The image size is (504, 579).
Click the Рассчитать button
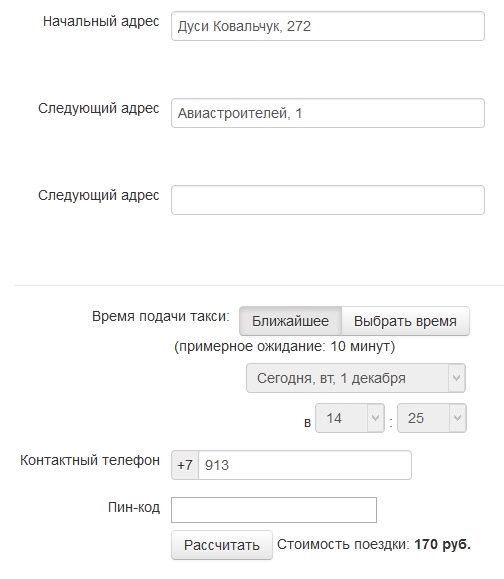click(222, 545)
